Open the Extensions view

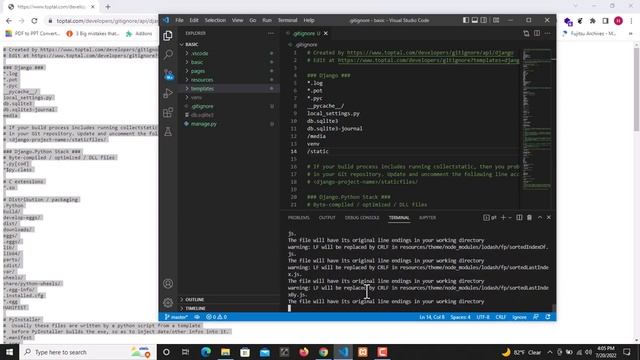[168, 112]
